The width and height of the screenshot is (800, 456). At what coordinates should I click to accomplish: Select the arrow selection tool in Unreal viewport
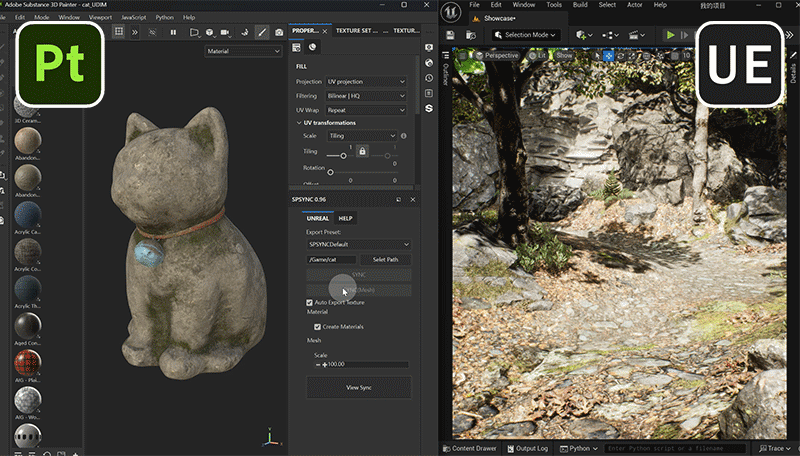click(598, 56)
